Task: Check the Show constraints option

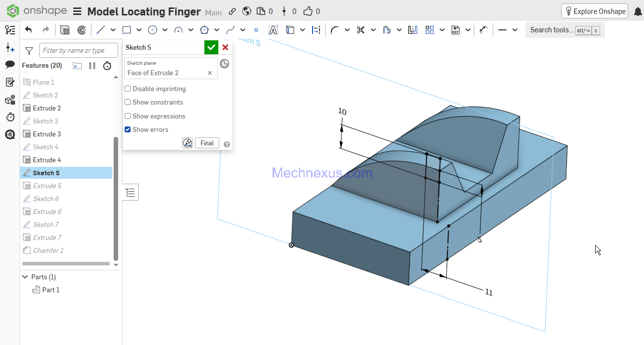Action: [x=128, y=102]
